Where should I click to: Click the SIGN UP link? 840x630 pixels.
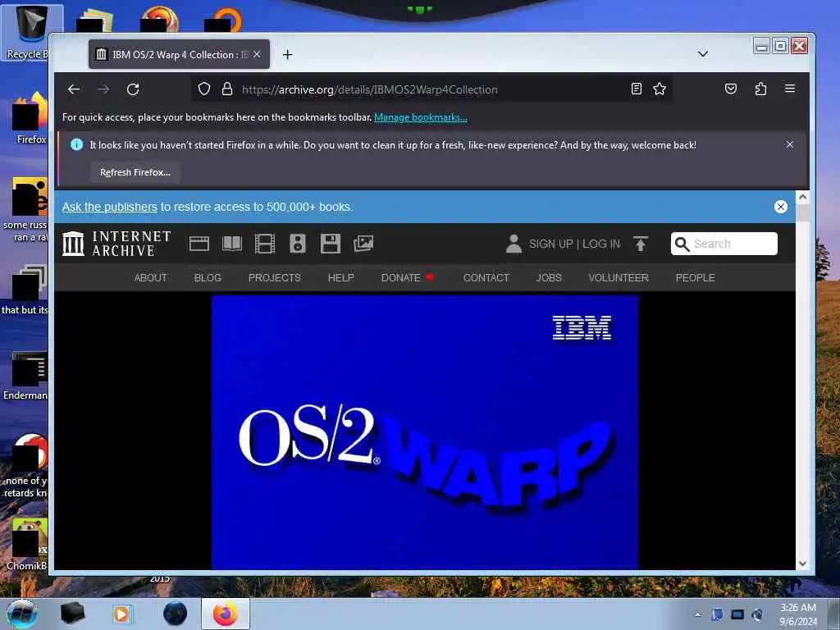click(x=551, y=244)
